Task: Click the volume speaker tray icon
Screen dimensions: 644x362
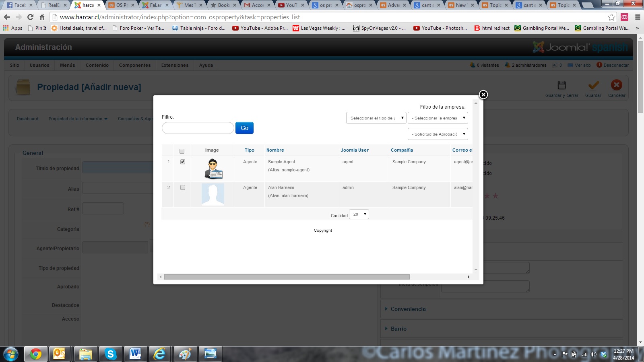Action: pyautogui.click(x=593, y=354)
